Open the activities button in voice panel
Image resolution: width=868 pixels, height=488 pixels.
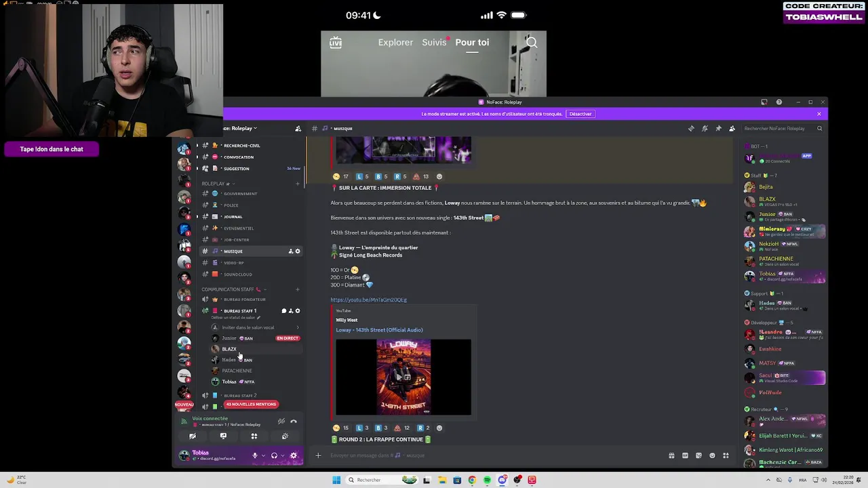[254, 436]
